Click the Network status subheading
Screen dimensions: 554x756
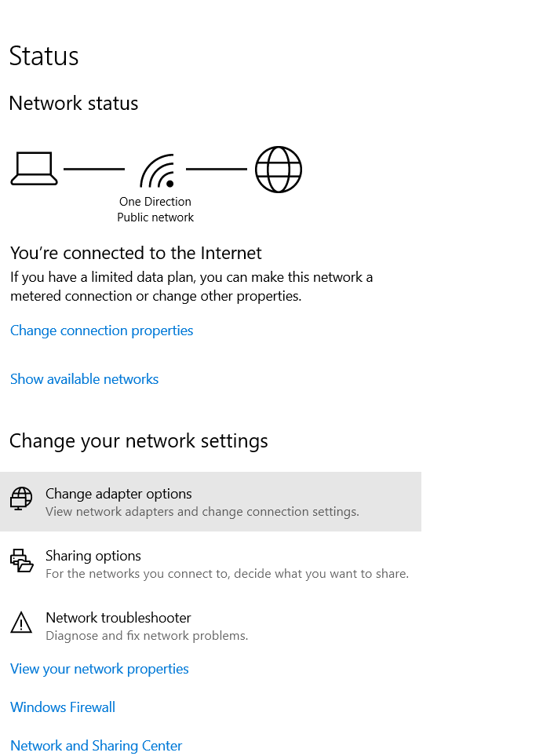click(74, 104)
